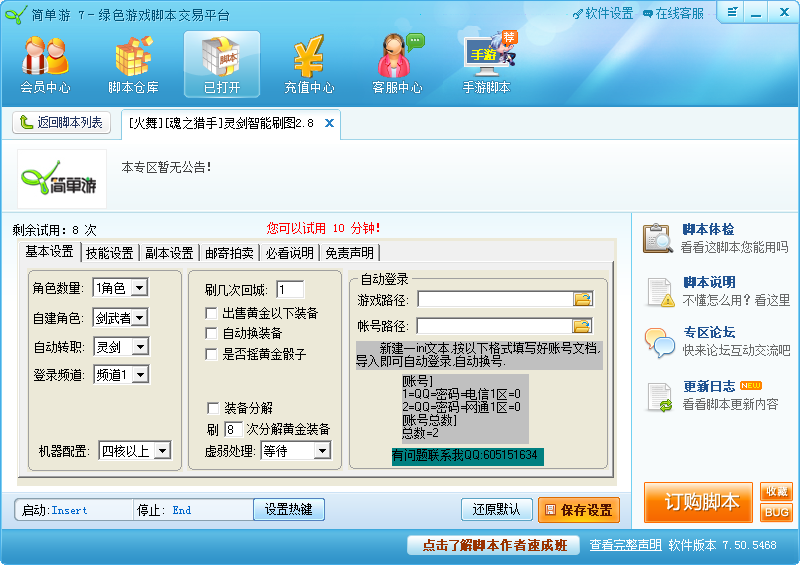Browse folder for 帐号路径 account path
Viewport: 800px width, 565px height.
tap(582, 325)
